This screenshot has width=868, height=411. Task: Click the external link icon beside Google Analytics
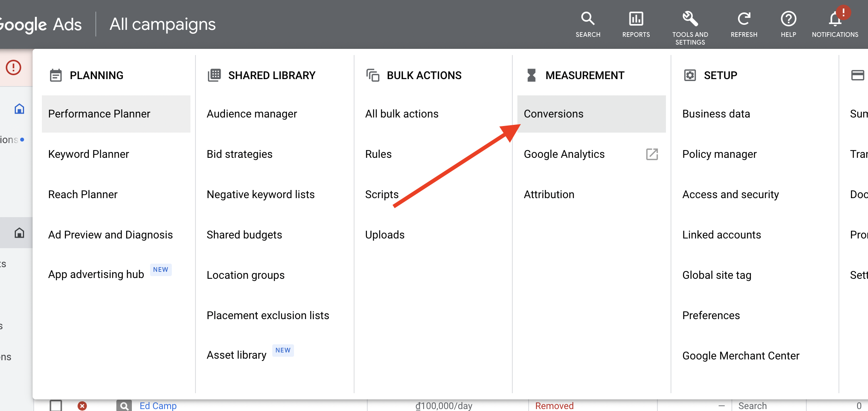click(x=652, y=154)
